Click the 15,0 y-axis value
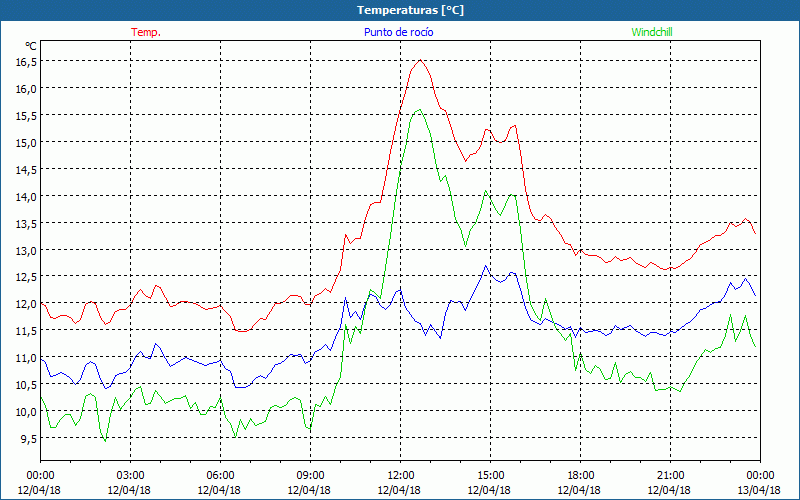The image size is (800, 500). pyautogui.click(x=26, y=142)
